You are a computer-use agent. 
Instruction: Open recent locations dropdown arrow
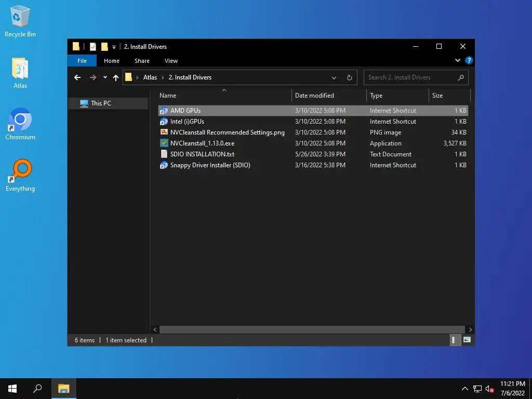105,77
